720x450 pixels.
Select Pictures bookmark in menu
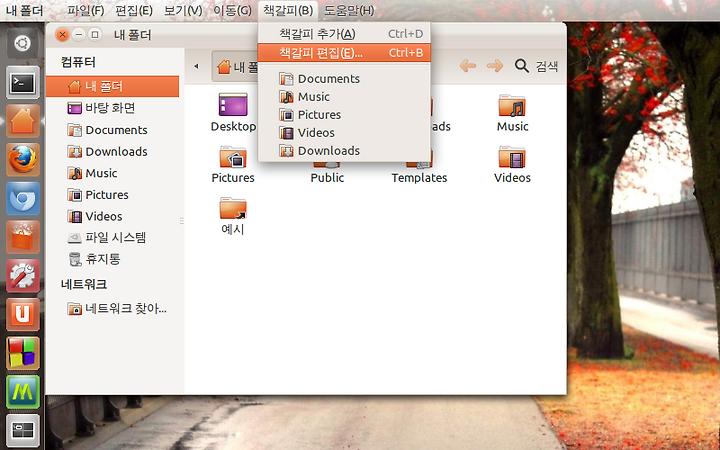(344, 114)
